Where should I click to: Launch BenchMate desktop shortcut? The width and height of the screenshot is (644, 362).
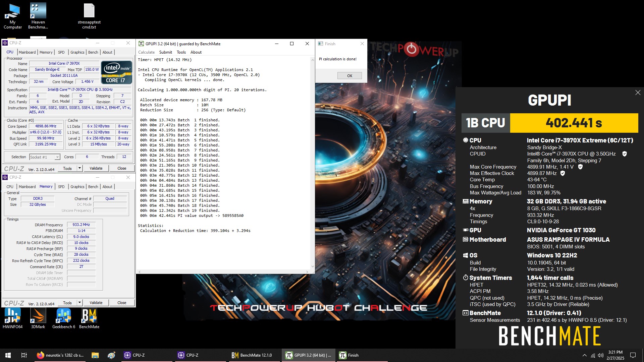click(89, 318)
